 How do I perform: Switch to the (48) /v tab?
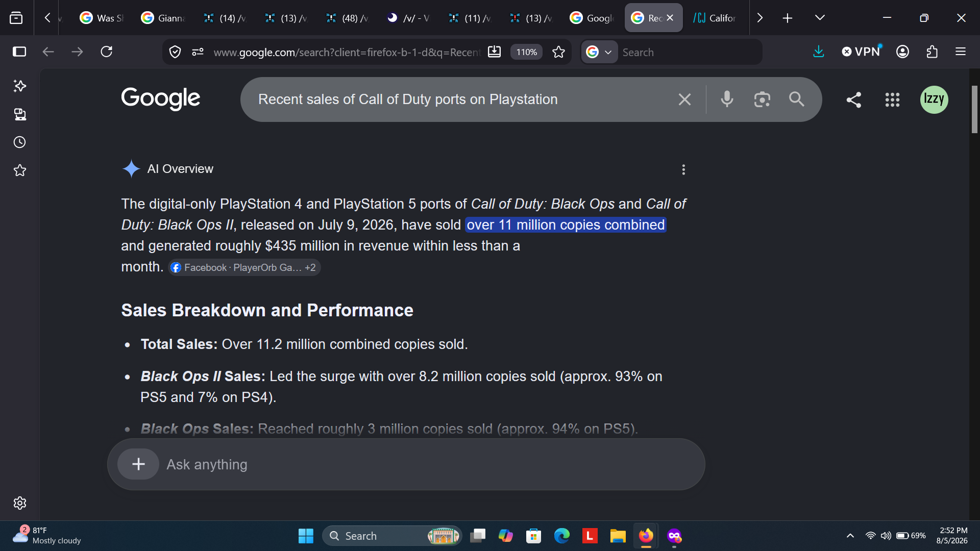347,18
